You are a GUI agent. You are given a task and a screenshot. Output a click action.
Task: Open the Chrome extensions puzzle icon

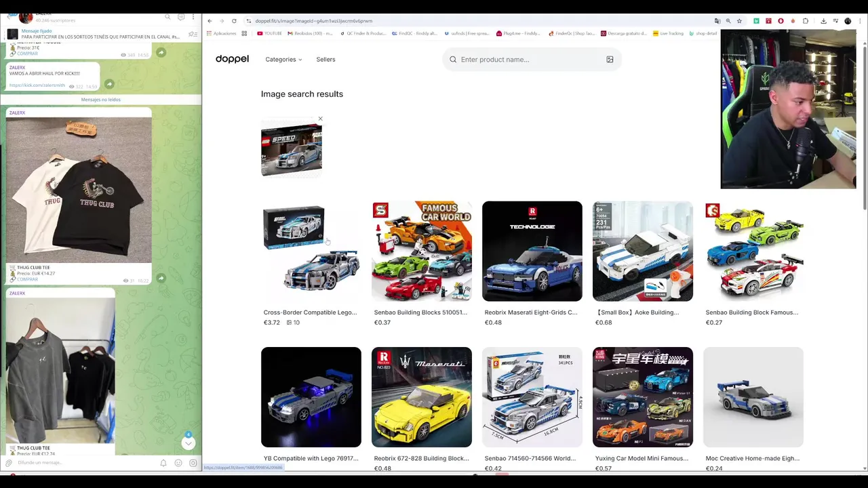[806, 21]
